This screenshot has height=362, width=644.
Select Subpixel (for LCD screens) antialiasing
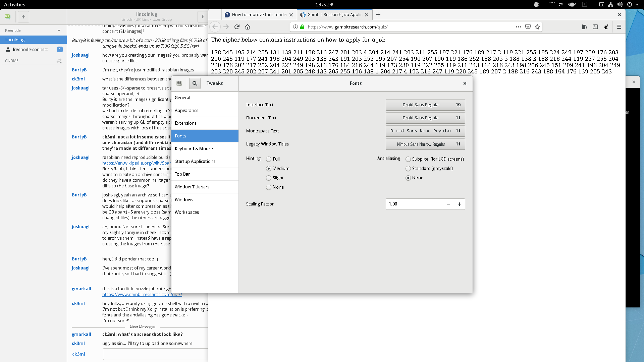pos(408,159)
